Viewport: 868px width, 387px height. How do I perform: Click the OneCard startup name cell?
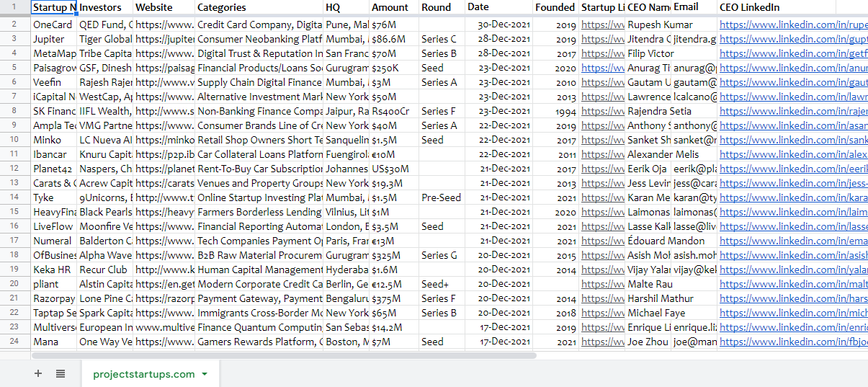[x=54, y=25]
